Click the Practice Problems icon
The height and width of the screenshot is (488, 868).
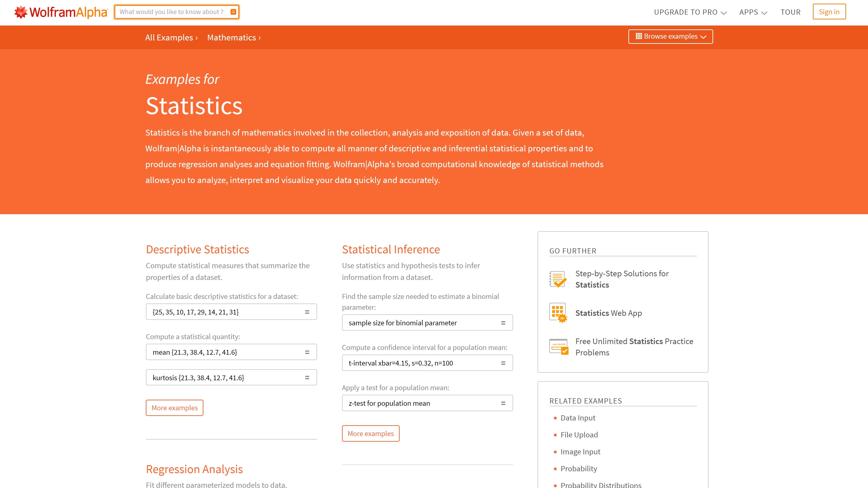click(x=559, y=347)
